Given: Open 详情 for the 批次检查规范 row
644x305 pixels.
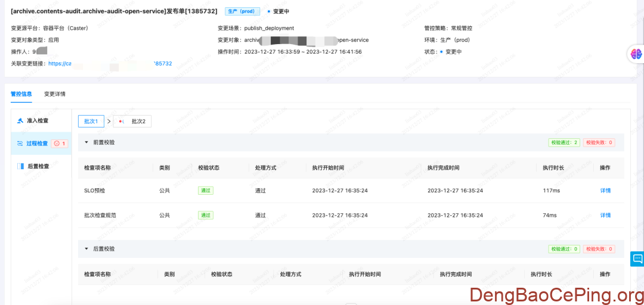Looking at the screenshot, I should pyautogui.click(x=605, y=215).
